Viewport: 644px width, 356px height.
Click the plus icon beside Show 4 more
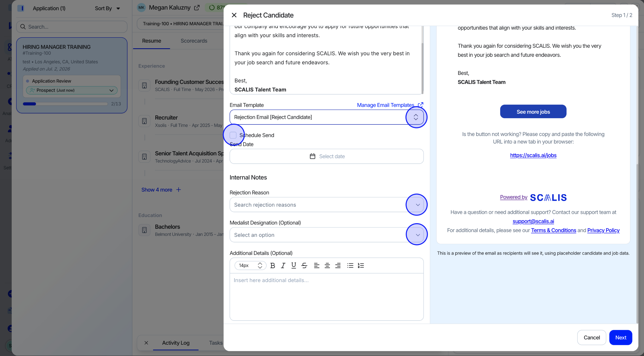click(x=178, y=190)
